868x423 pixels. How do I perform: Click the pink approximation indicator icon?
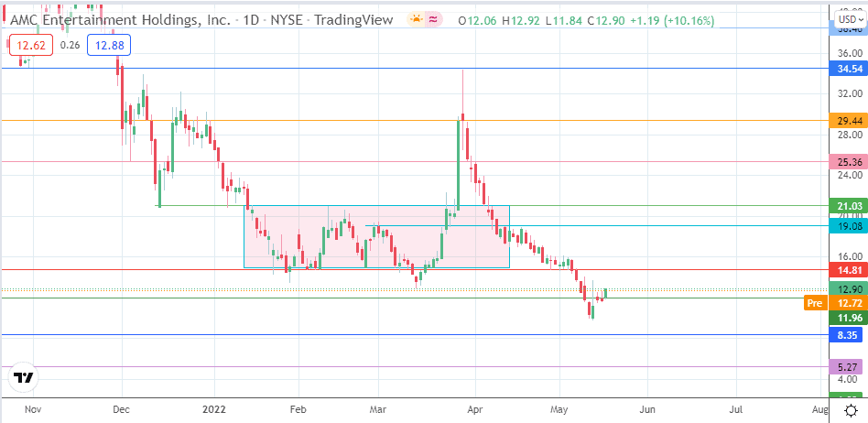(433, 20)
